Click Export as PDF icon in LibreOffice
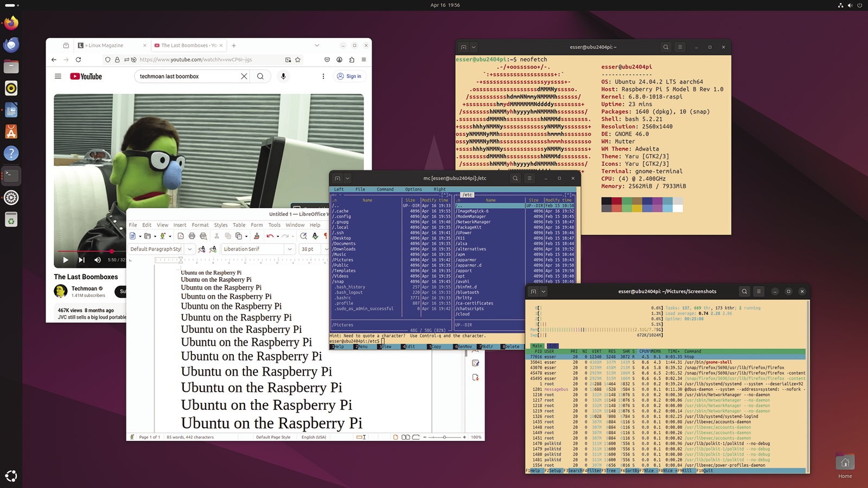The width and height of the screenshot is (868, 488). coord(181,236)
